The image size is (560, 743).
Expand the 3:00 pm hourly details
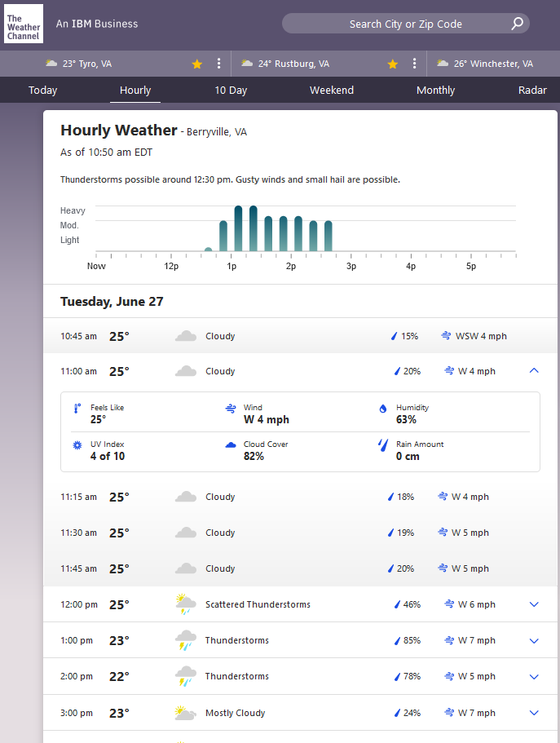[534, 713]
